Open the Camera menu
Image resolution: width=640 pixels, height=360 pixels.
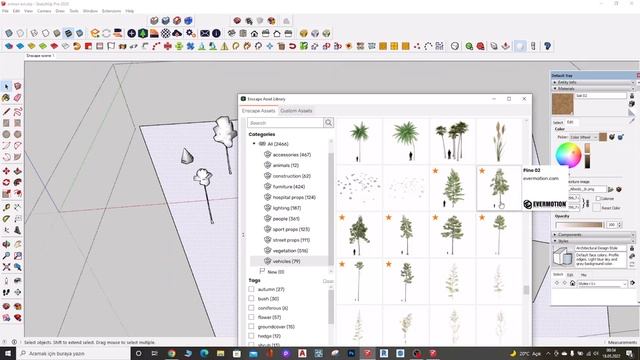point(44,11)
